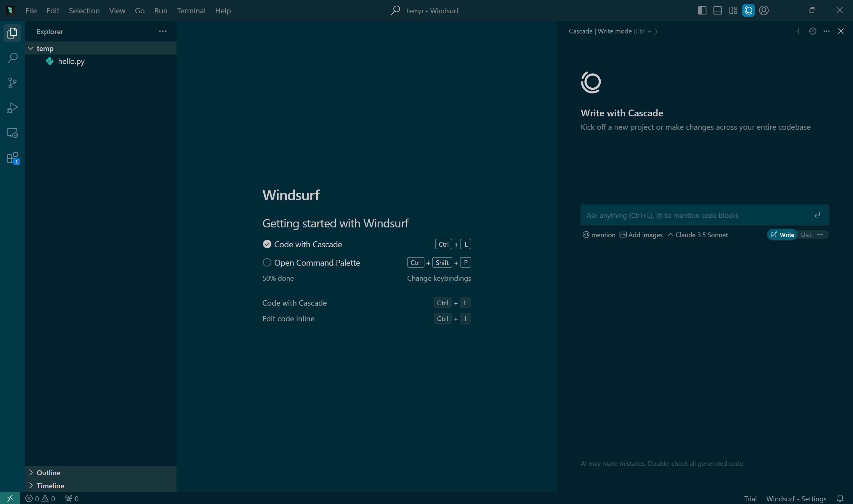Focus the Ask anything Cascade input field

pyautogui.click(x=705, y=215)
